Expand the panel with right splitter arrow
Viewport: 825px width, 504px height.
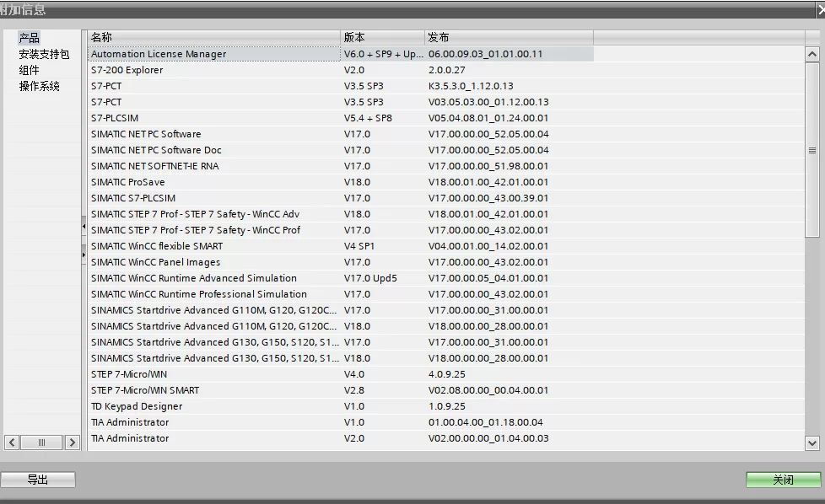click(84, 255)
